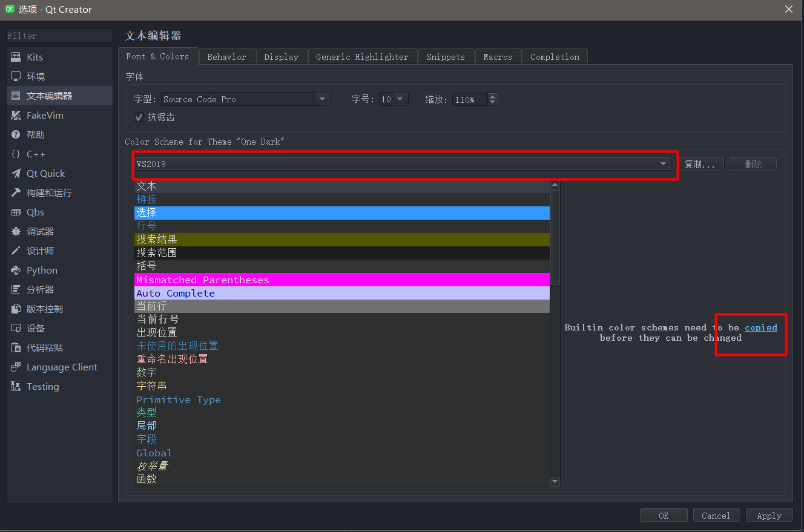This screenshot has height=532, width=804.
Task: Select the 重命名出现位置 list row
Action: tap(342, 360)
